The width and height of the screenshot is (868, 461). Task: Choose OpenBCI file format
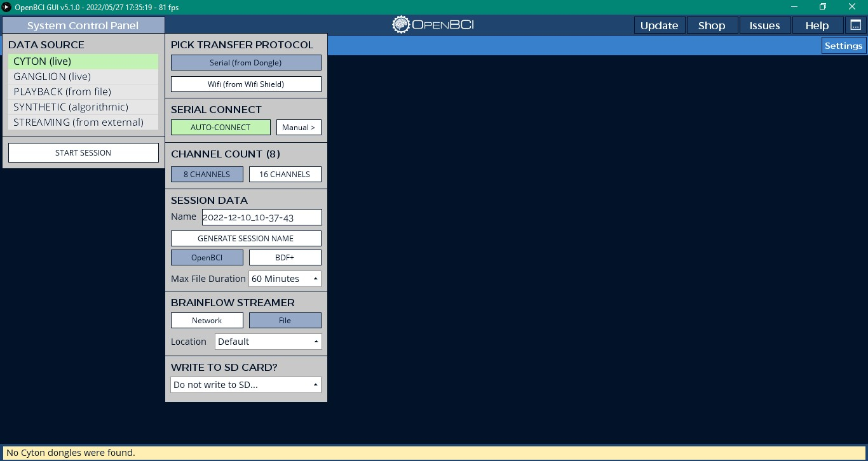pyautogui.click(x=207, y=257)
